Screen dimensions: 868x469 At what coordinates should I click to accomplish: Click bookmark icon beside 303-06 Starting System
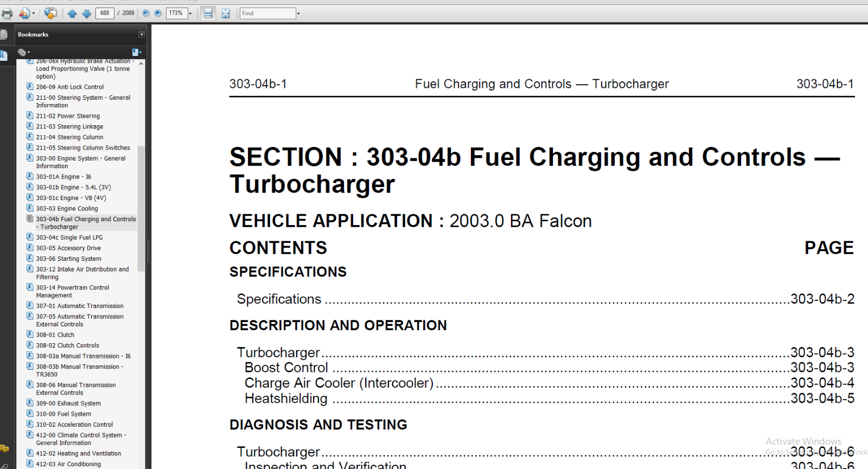coord(30,259)
